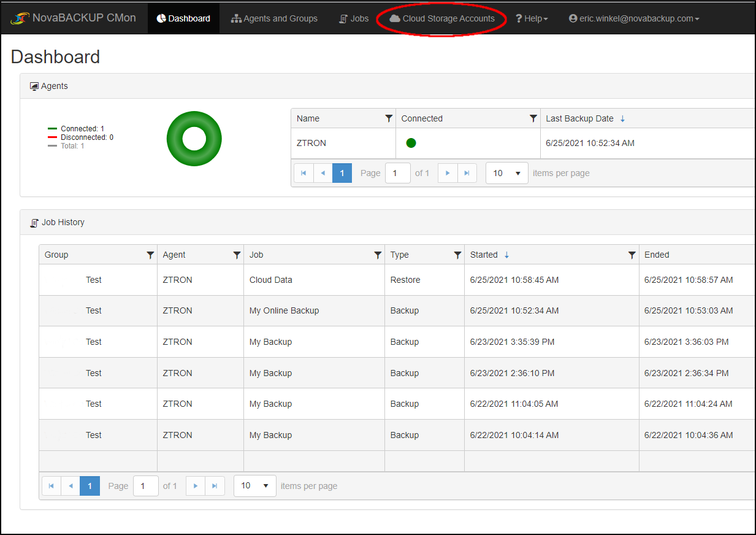The height and width of the screenshot is (535, 756).
Task: Go to previous page of Agents grid
Action: (323, 173)
